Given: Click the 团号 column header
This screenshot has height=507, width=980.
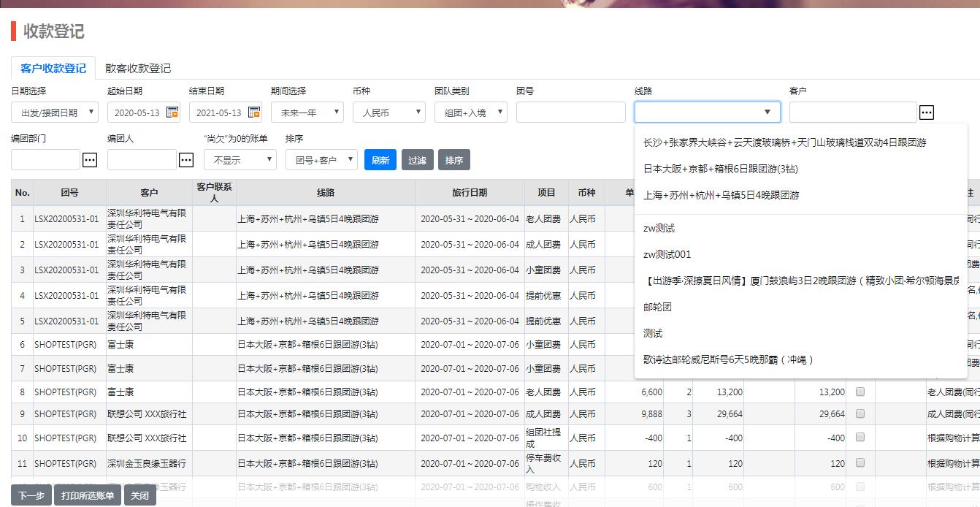Looking at the screenshot, I should pyautogui.click(x=69, y=193).
